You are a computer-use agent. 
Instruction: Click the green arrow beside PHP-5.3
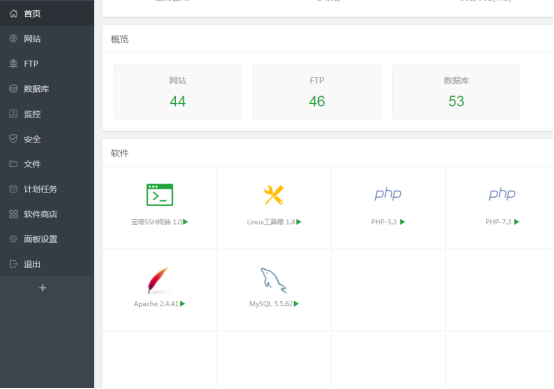pos(402,222)
